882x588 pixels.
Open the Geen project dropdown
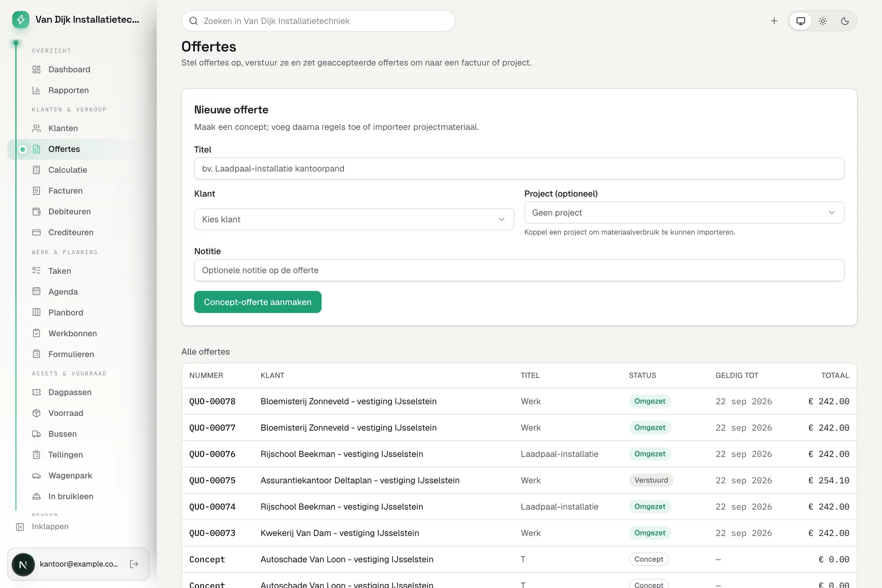tap(684, 212)
